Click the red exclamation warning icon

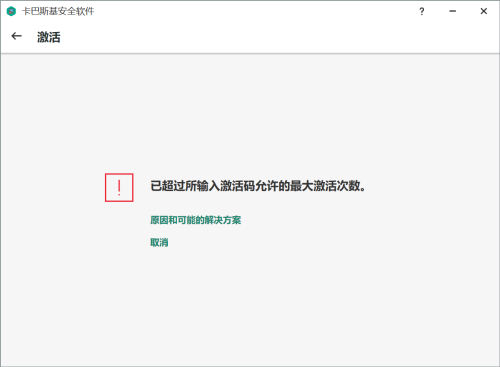(119, 187)
